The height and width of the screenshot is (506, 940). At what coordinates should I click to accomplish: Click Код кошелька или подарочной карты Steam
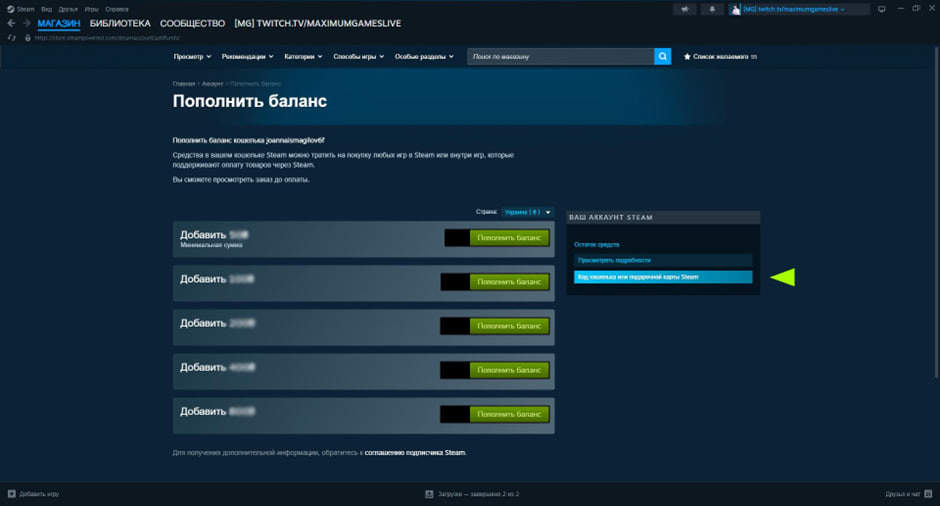coord(663,277)
